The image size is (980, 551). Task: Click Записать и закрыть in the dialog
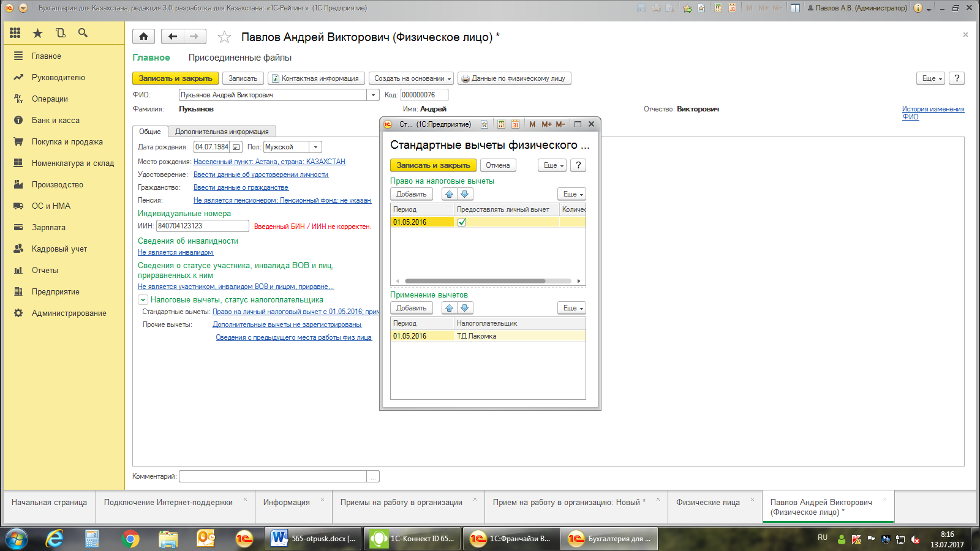[x=433, y=165]
